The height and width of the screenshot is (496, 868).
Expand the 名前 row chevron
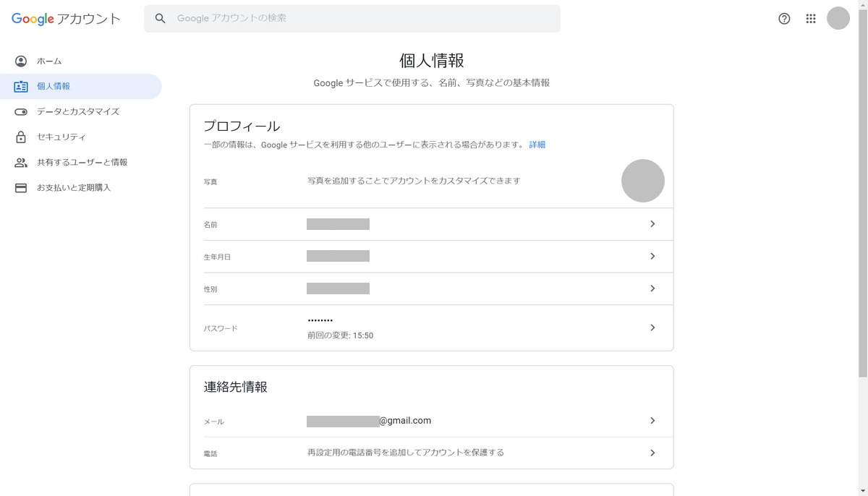point(652,224)
